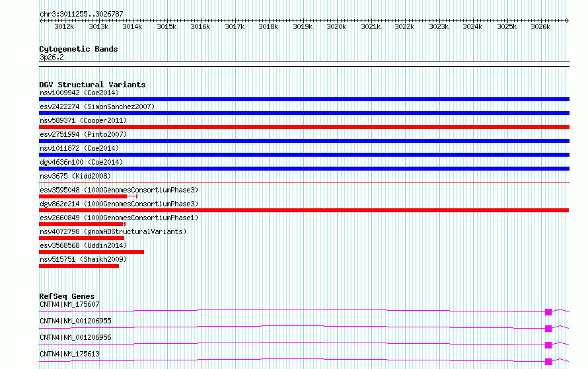
Task: Select the blue bar under esv2751994
Action: (304, 141)
